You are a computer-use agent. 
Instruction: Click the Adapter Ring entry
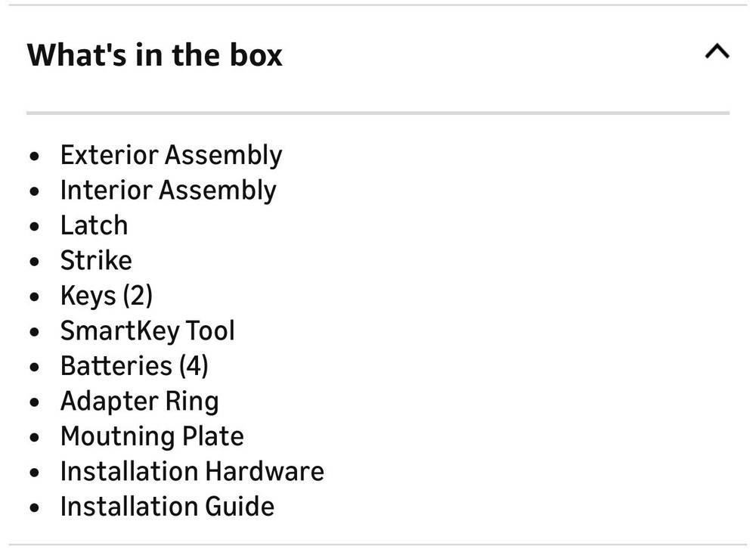[x=139, y=401]
